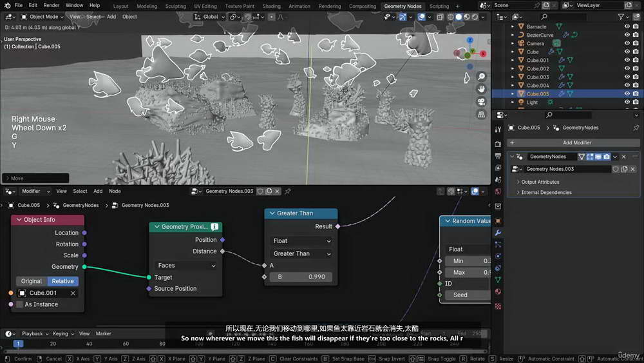Collapse the Random Value node
644x363 pixels.
pyautogui.click(x=448, y=221)
